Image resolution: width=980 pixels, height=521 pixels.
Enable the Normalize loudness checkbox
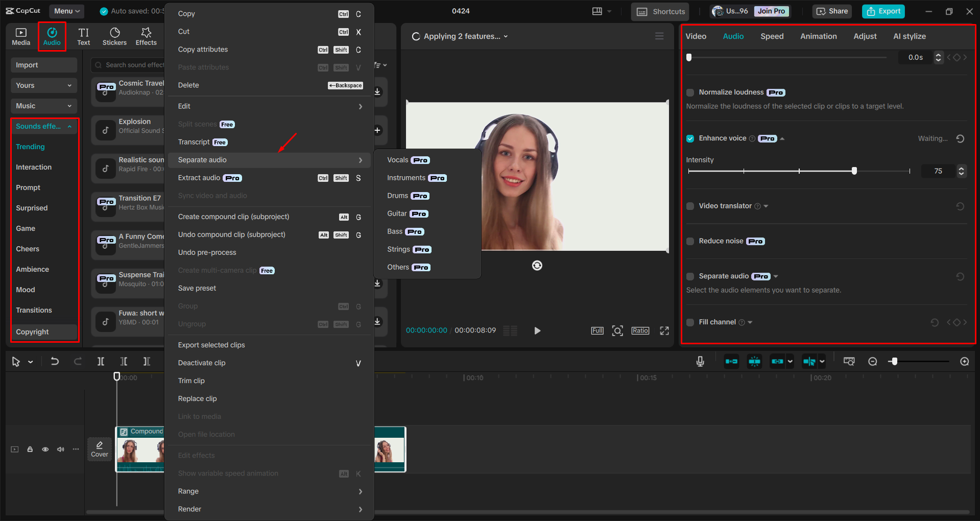(690, 92)
